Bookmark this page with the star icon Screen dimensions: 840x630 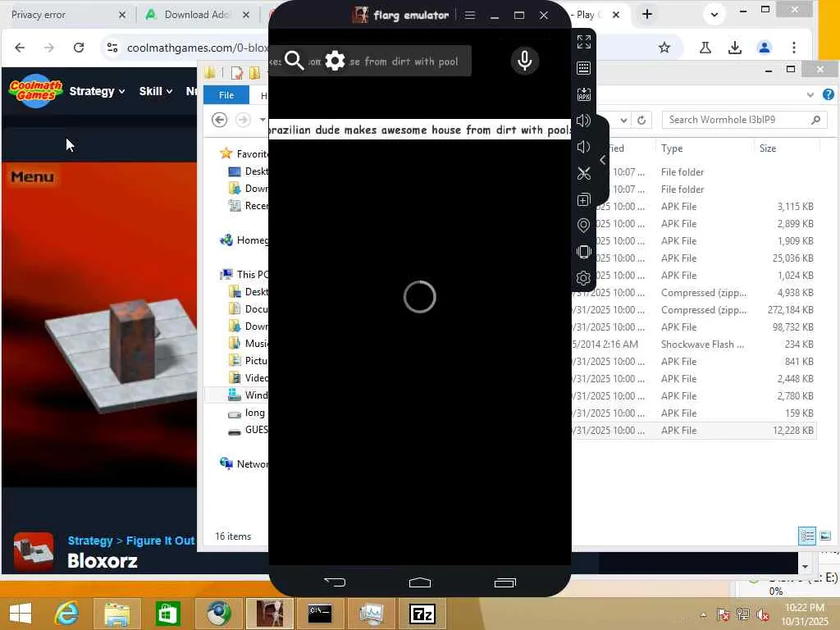tap(664, 48)
